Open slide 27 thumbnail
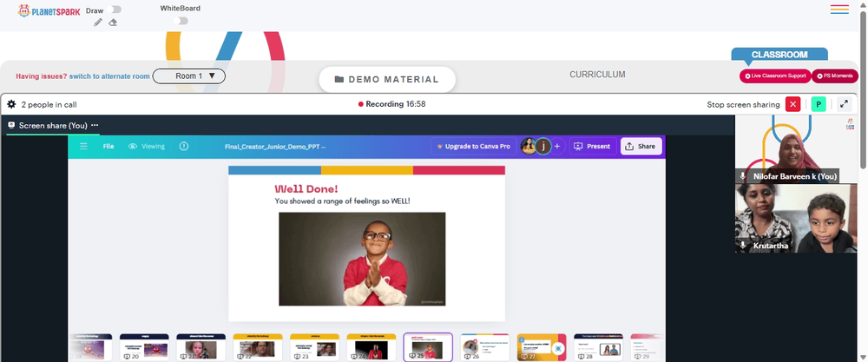 pos(542,347)
